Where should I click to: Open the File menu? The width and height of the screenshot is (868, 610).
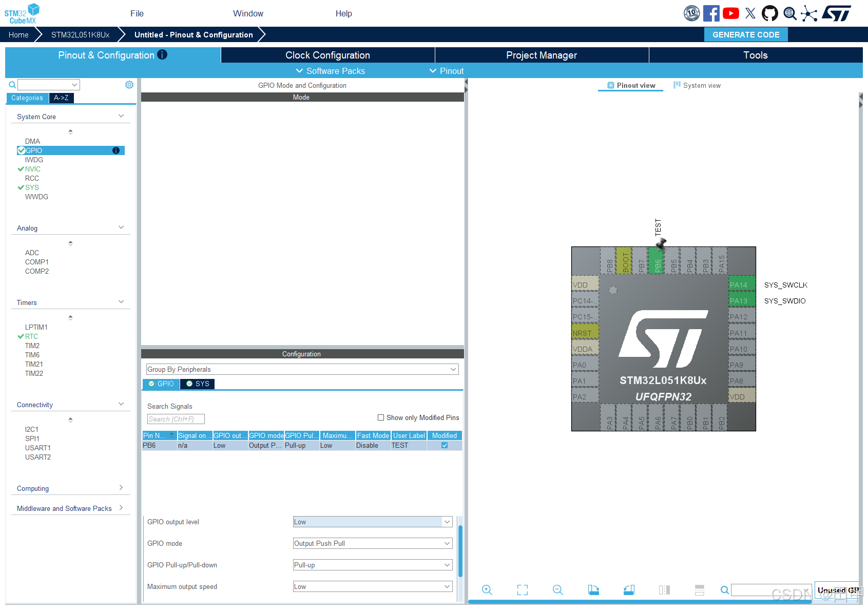(x=137, y=13)
